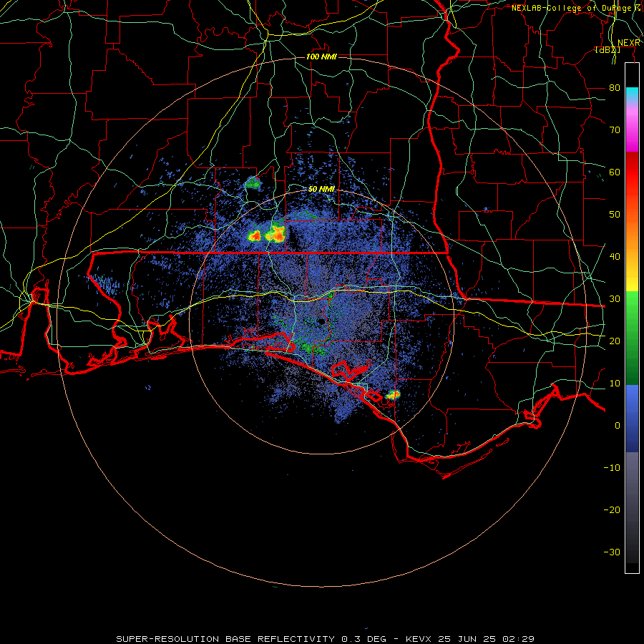Click the 60 value on dBZ scale

click(615, 172)
